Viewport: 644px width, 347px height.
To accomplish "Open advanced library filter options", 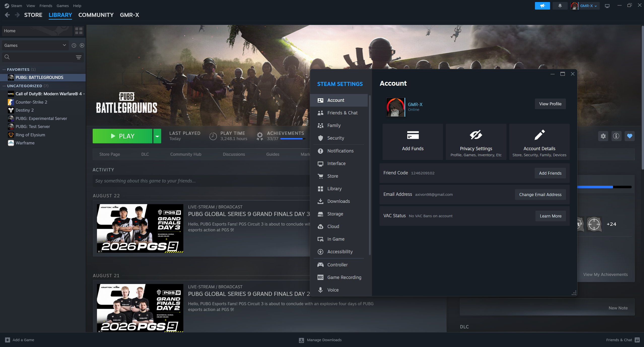I will click(x=79, y=57).
